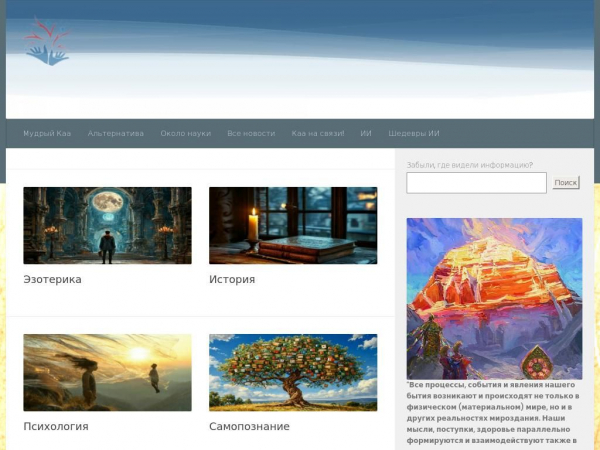Click the header banner sky image

click(x=300, y=59)
